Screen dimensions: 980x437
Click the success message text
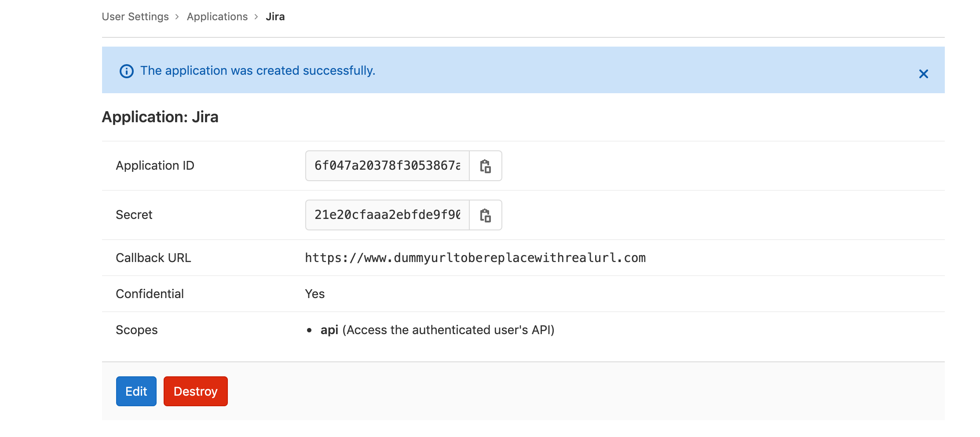(257, 71)
